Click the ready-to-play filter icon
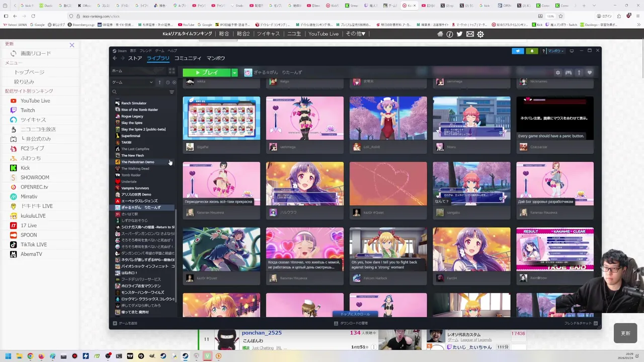The image size is (644, 362). 174,82
